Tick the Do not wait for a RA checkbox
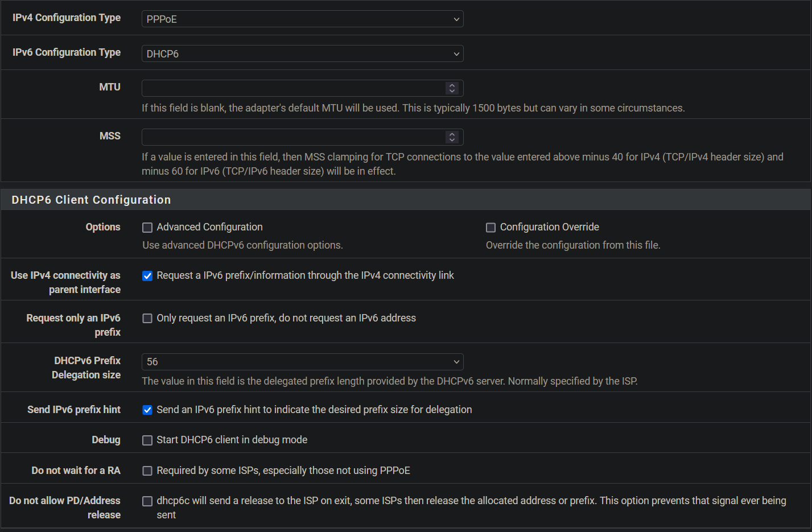The width and height of the screenshot is (812, 532). tap(147, 471)
